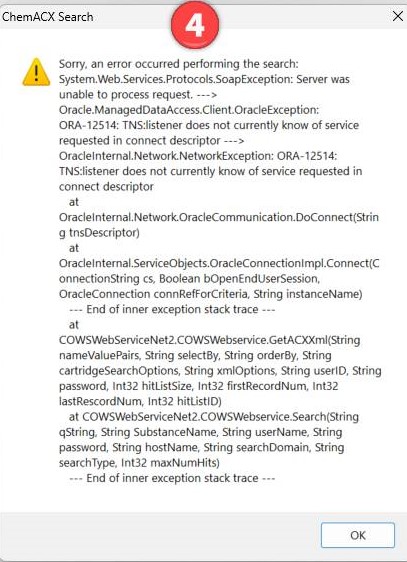Click the OracleConnectionImpl.Connect stack line
The image size is (407, 562).
click(x=219, y=263)
